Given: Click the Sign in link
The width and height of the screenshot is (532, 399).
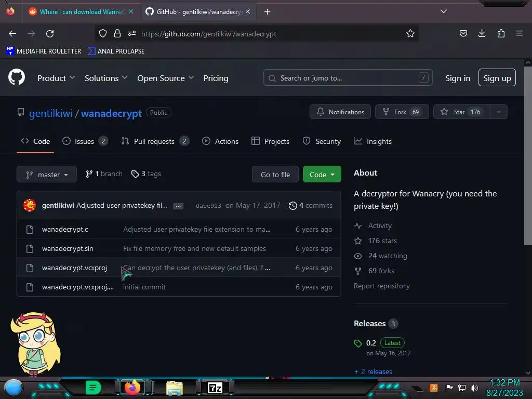Looking at the screenshot, I should click(x=458, y=78).
